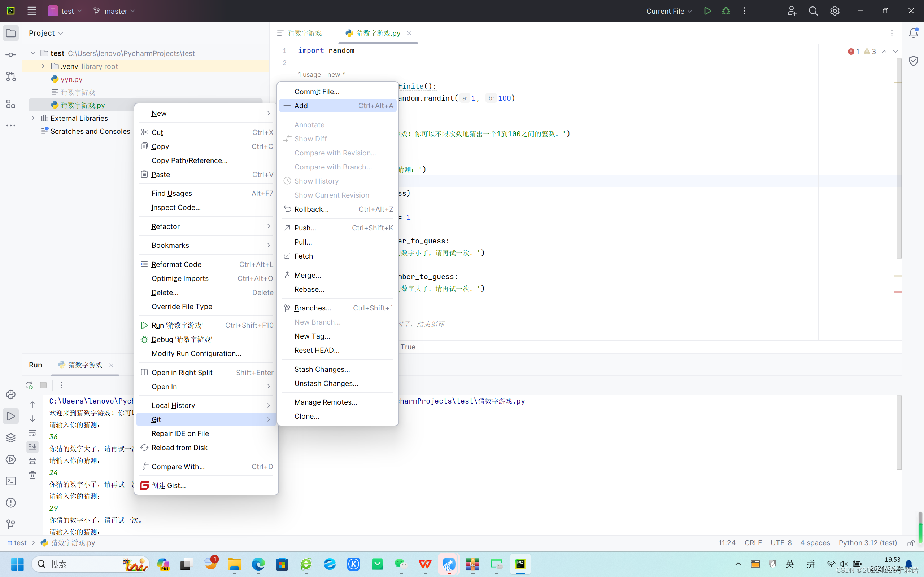Image resolution: width=924 pixels, height=577 pixels.
Task: Expand the .venv folder in project tree
Action: pos(43,66)
